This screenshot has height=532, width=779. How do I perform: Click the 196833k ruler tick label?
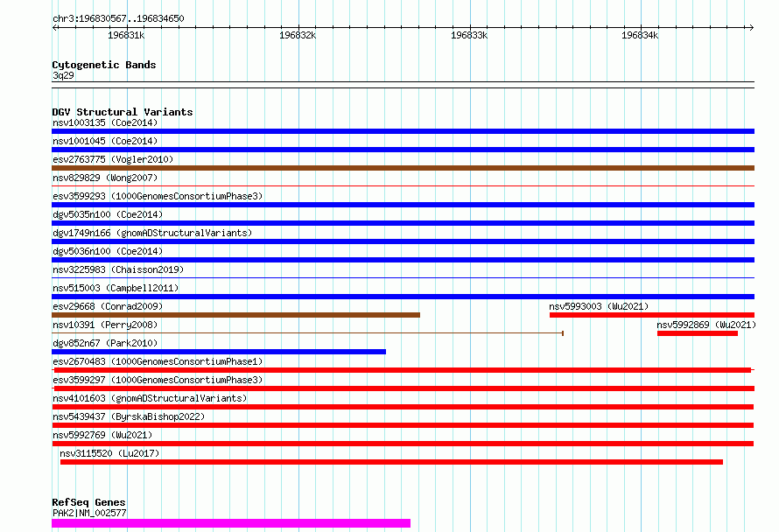469,35
